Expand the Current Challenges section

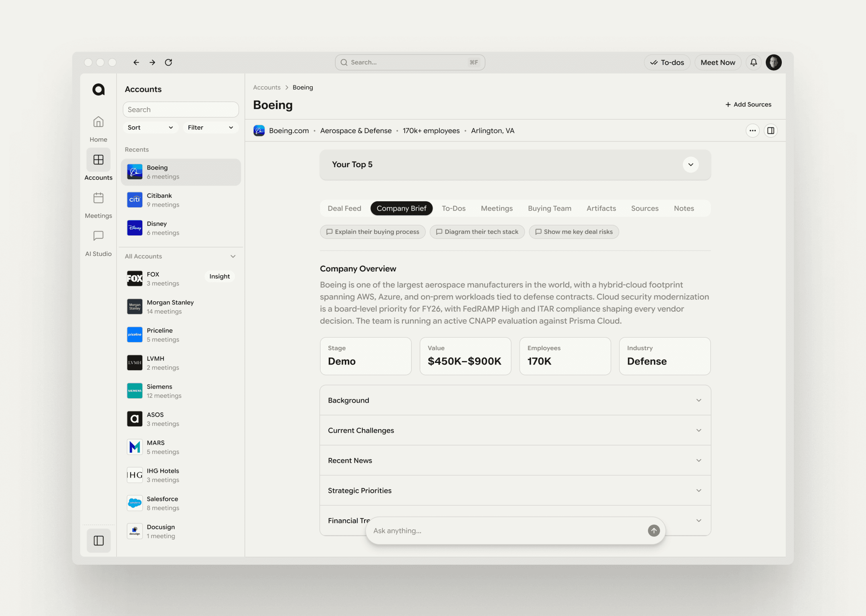click(515, 430)
